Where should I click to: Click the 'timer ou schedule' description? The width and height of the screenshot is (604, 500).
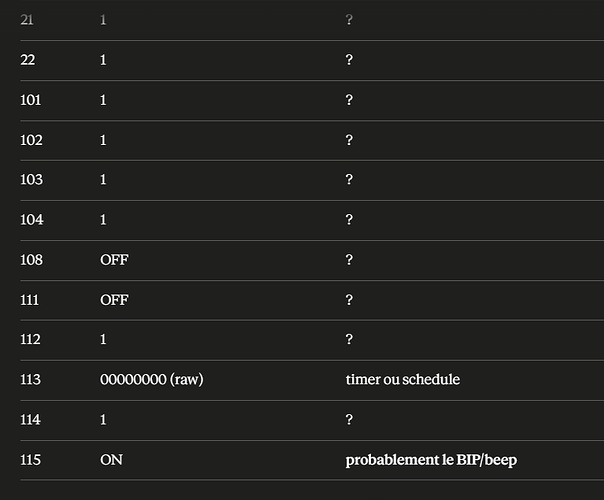click(403, 380)
